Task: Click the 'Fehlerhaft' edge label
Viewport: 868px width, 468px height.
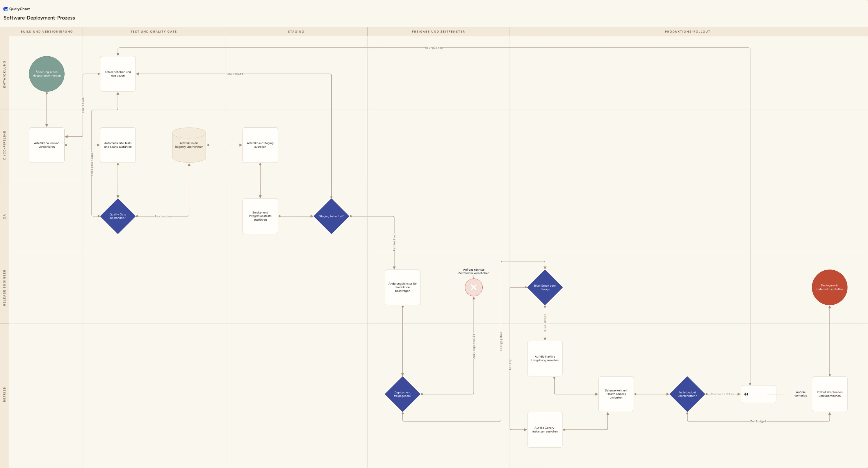Action: point(234,74)
